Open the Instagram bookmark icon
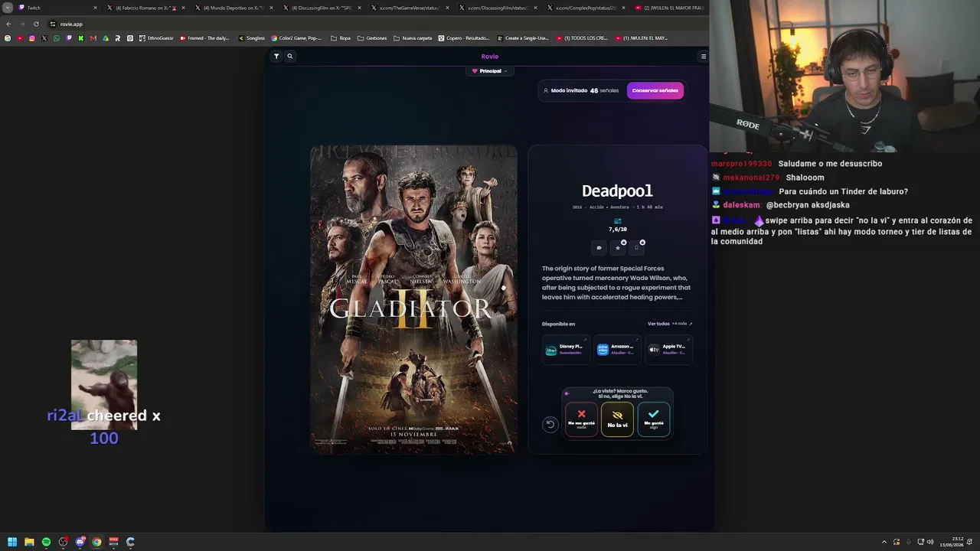The width and height of the screenshot is (980, 551). [x=32, y=38]
